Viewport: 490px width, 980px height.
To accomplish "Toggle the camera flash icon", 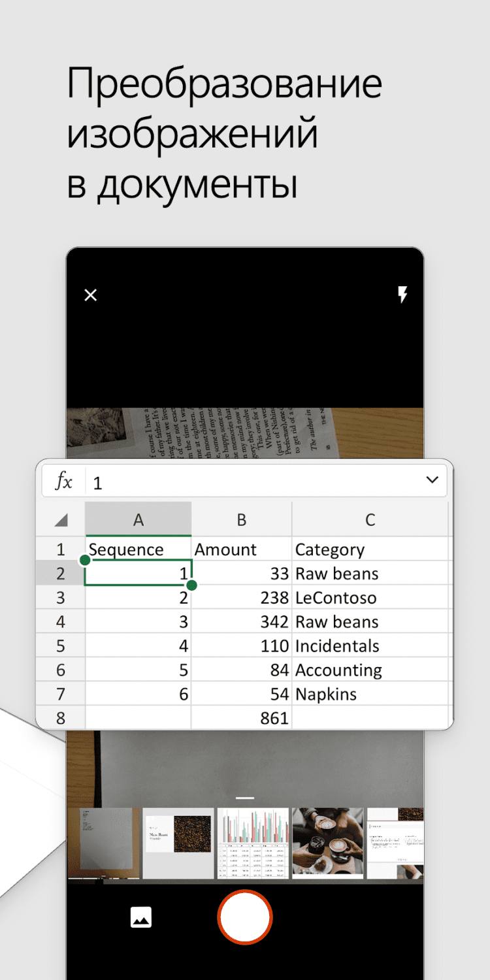I will [x=402, y=295].
